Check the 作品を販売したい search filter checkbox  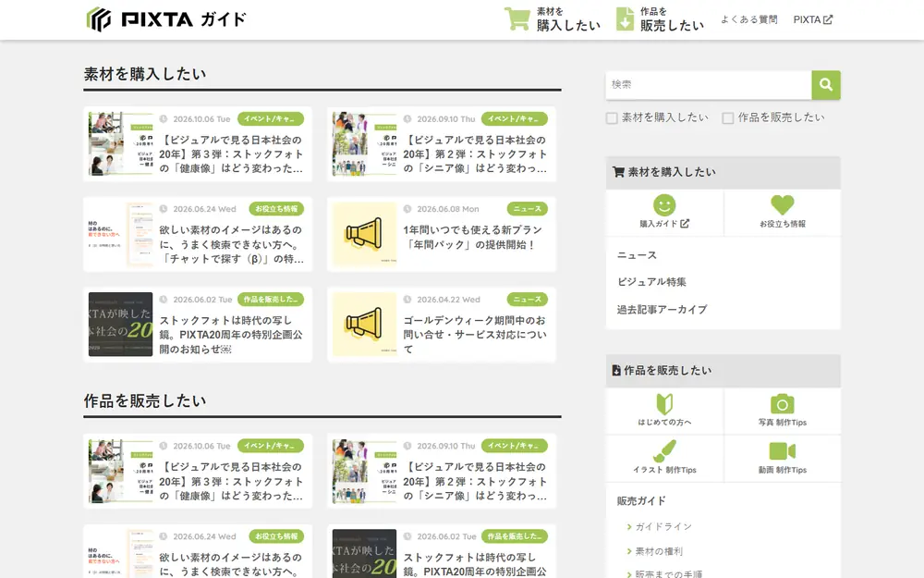(x=728, y=118)
